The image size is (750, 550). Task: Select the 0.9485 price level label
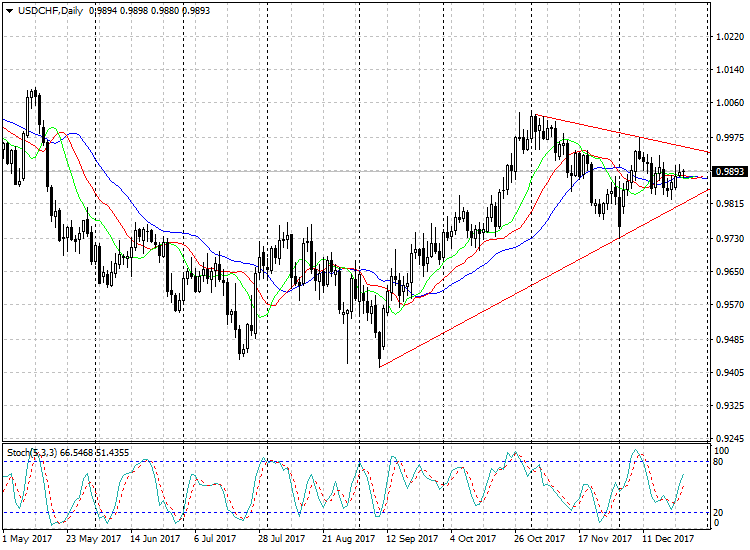730,340
